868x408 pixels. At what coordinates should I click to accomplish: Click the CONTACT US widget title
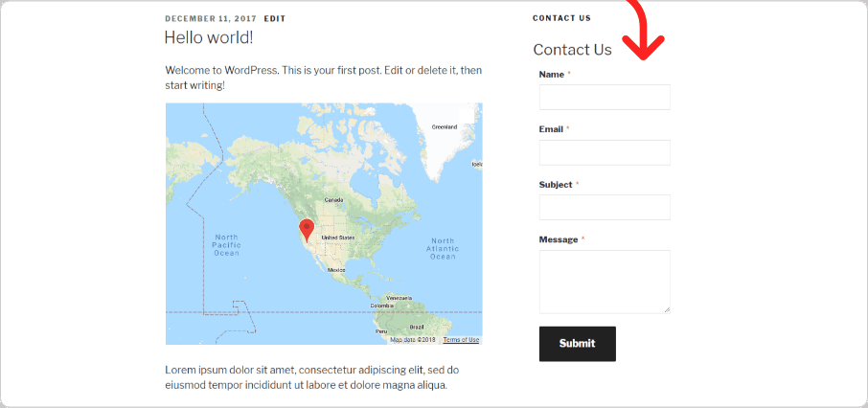point(561,18)
